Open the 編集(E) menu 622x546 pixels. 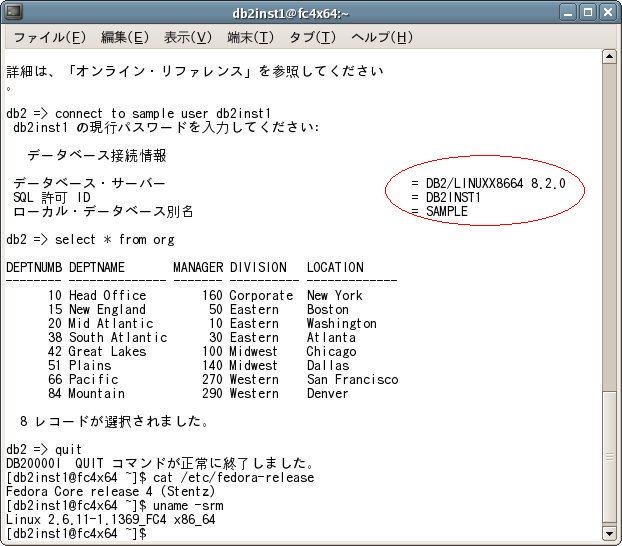pyautogui.click(x=124, y=38)
